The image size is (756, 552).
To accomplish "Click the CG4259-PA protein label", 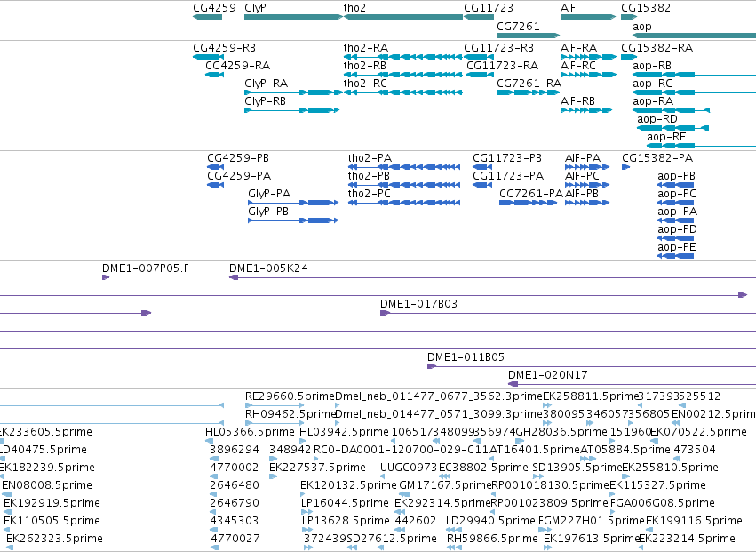I will pyautogui.click(x=239, y=176).
